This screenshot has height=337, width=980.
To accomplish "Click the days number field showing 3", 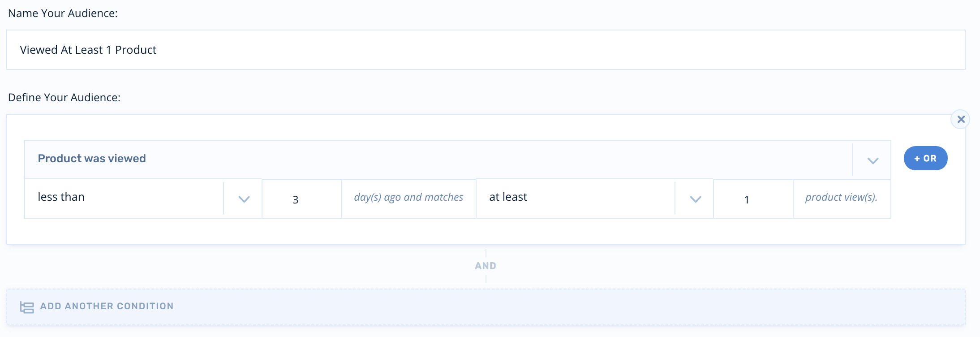I will coord(301,199).
